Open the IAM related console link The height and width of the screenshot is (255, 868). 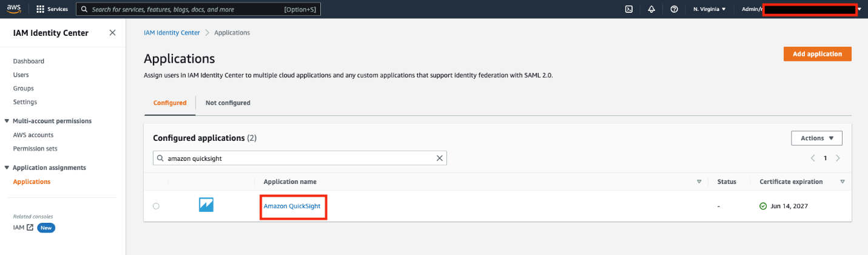click(23, 227)
